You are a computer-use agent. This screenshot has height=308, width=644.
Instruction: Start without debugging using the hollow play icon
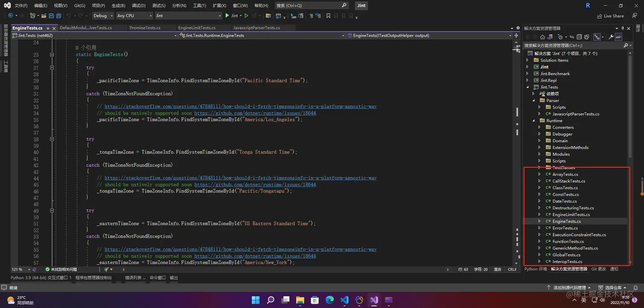pyautogui.click(x=246, y=16)
